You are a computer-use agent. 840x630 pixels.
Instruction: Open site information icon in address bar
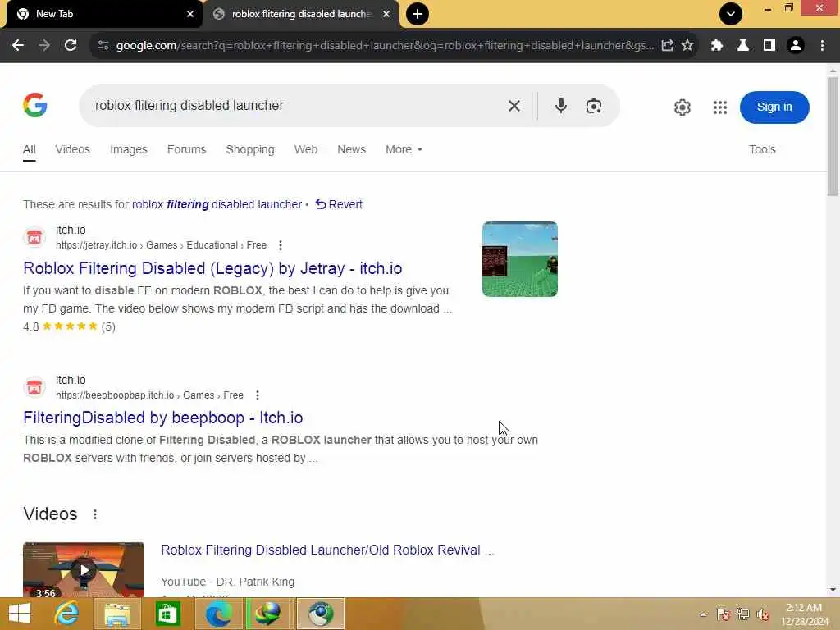[103, 46]
